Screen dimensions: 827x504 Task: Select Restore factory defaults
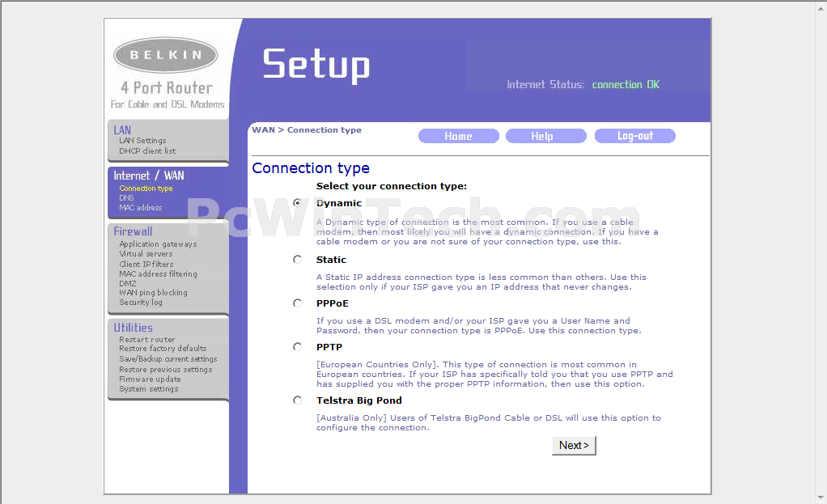click(x=163, y=349)
